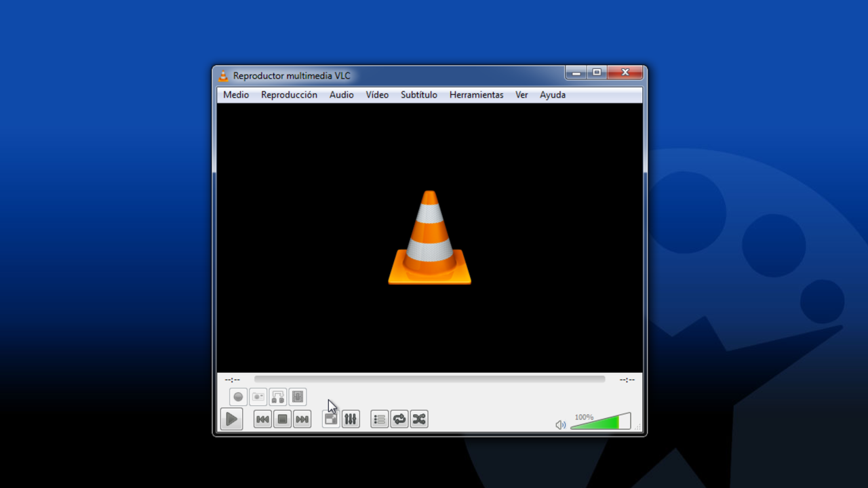Expand the Reproducción menu
868x488 pixels.
pyautogui.click(x=289, y=95)
